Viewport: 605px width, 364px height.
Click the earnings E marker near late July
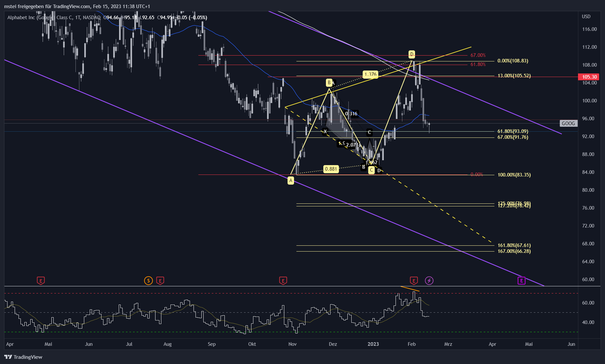pos(160,280)
